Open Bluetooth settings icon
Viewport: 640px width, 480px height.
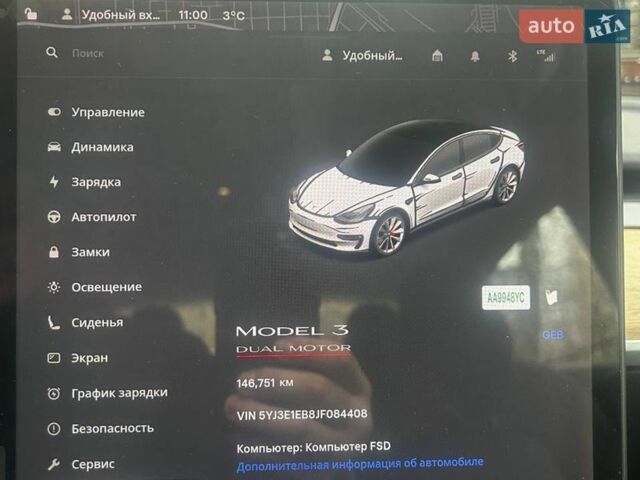pyautogui.click(x=513, y=56)
